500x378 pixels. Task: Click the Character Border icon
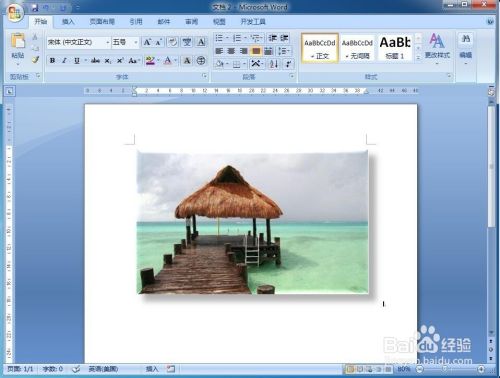point(201,42)
